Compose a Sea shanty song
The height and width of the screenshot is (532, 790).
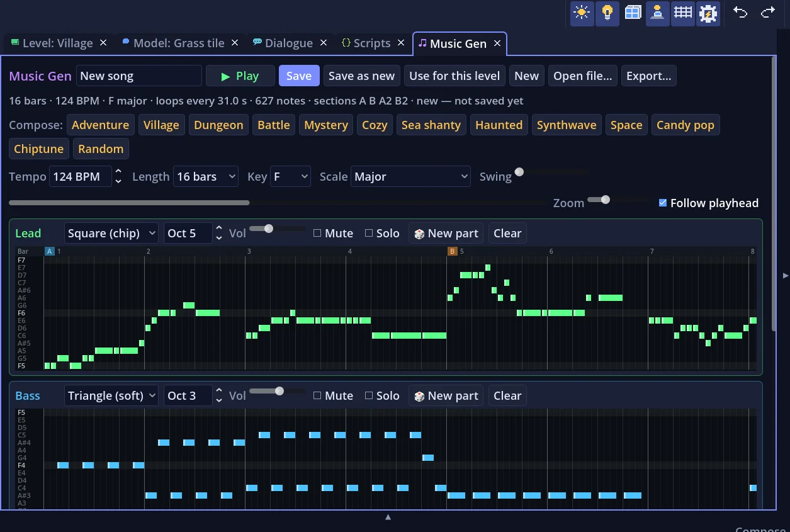(x=431, y=125)
